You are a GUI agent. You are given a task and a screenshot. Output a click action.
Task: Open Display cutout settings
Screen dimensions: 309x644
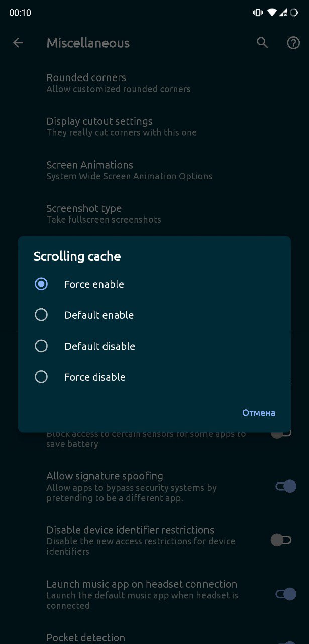click(x=154, y=127)
